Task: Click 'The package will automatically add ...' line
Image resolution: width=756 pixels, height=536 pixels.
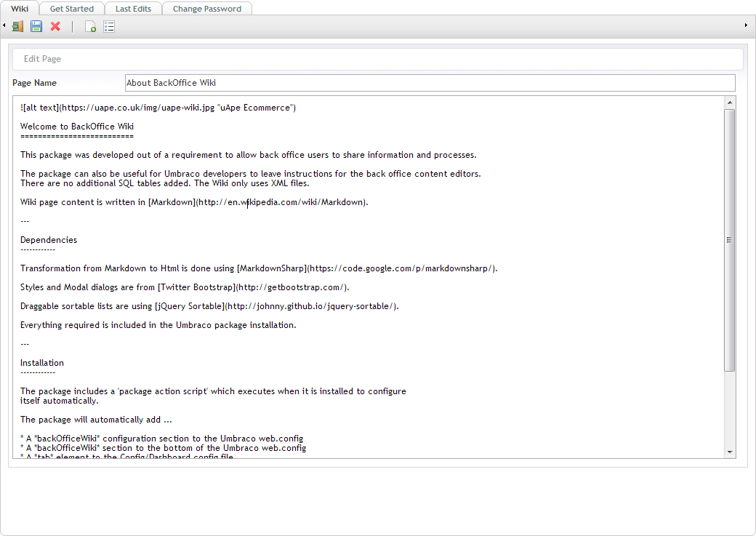Action: pos(96,420)
